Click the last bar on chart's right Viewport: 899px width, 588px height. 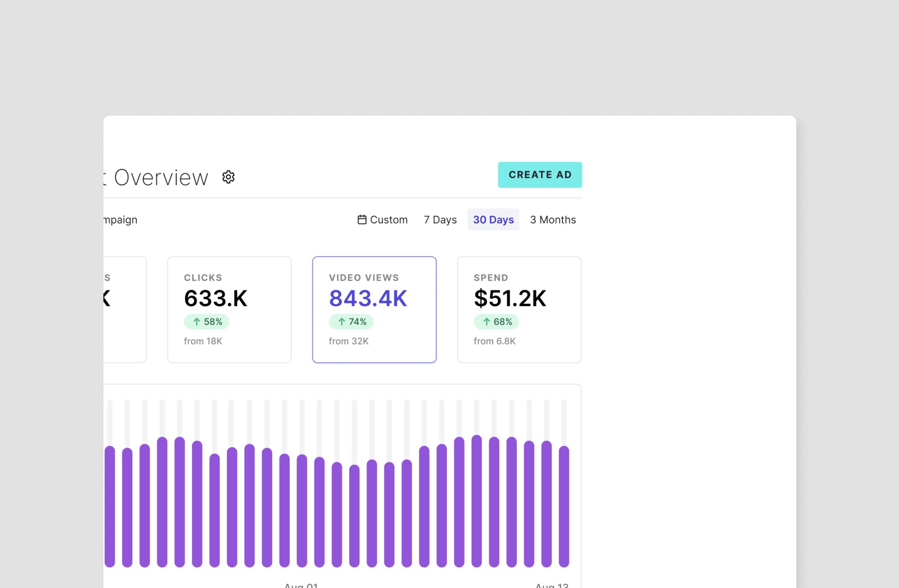pos(563,506)
